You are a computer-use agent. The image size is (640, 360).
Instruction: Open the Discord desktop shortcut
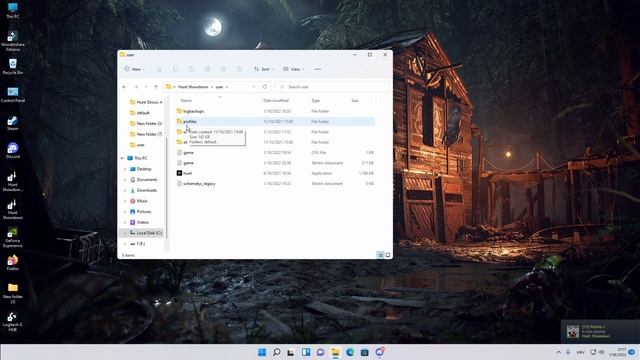pos(13,150)
